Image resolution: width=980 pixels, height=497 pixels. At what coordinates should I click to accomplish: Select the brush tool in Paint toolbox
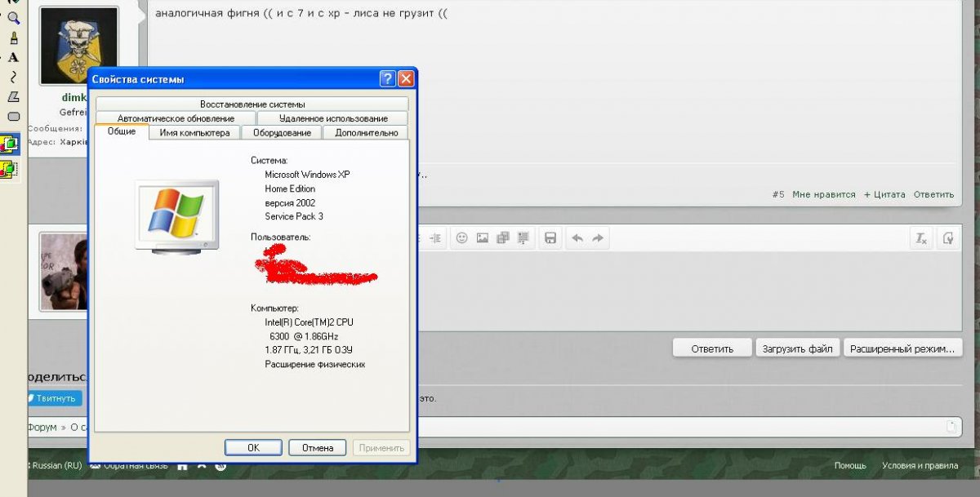13,38
